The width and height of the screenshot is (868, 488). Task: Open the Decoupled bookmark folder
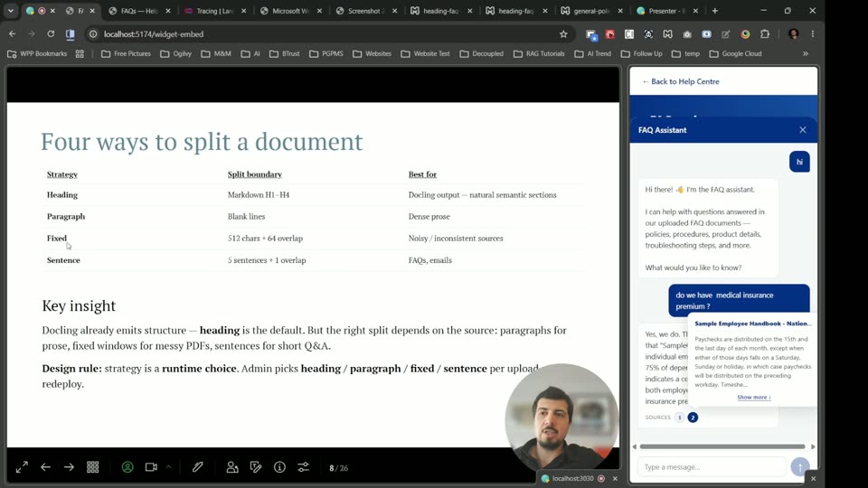click(481, 53)
